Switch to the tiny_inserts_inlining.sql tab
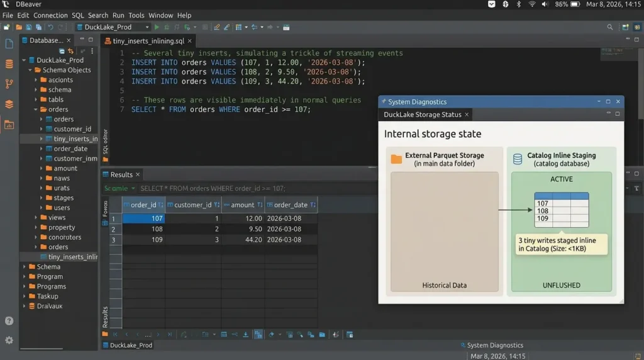 coord(148,41)
